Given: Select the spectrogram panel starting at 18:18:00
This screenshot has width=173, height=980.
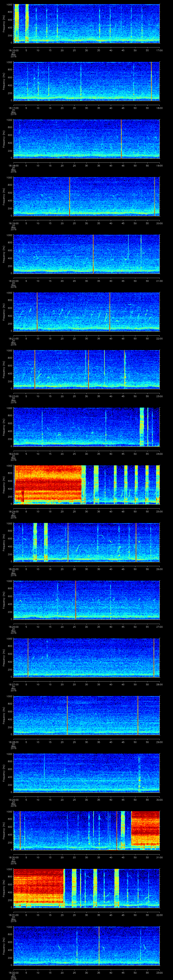Looking at the screenshot, I should coord(87,139).
